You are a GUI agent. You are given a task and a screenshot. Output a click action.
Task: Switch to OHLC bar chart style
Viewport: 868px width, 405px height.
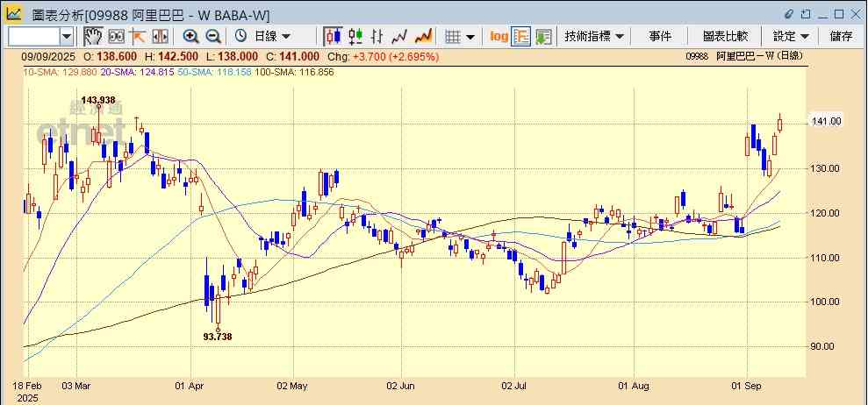click(x=377, y=37)
